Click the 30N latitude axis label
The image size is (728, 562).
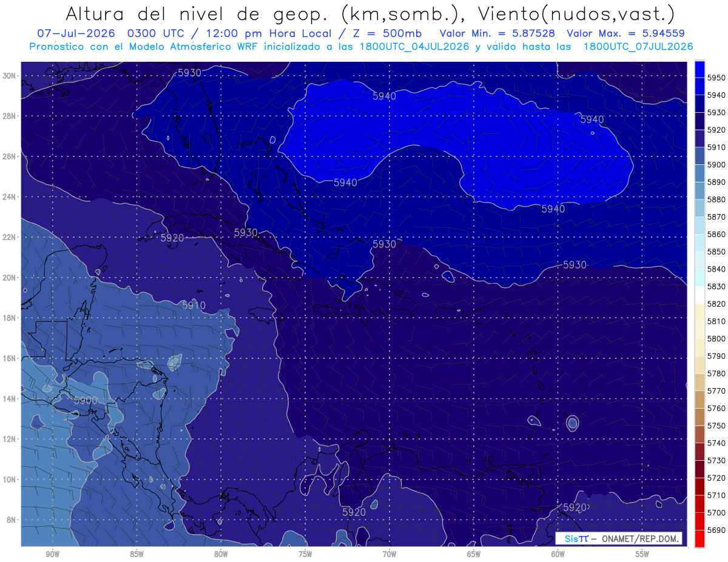pos(10,76)
